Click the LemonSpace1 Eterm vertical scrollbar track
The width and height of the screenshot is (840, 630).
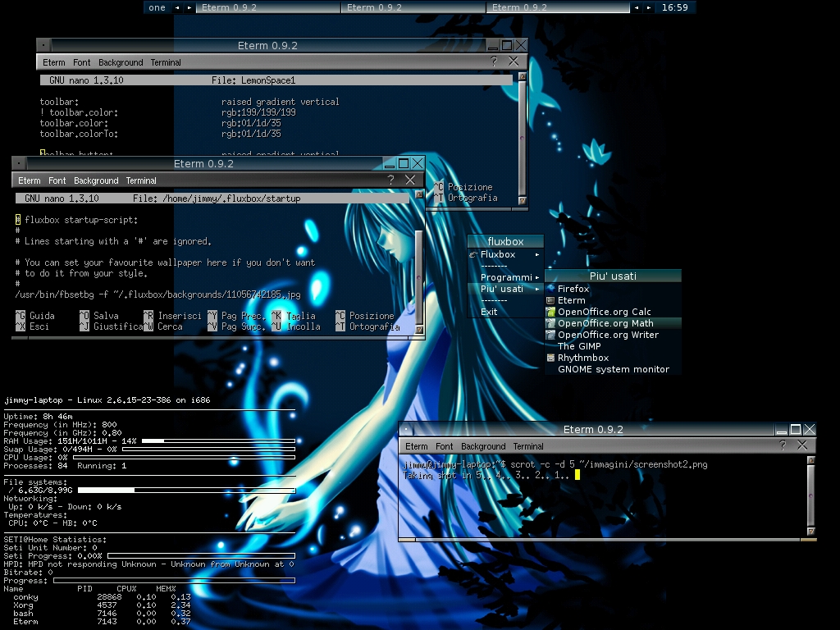(522, 139)
